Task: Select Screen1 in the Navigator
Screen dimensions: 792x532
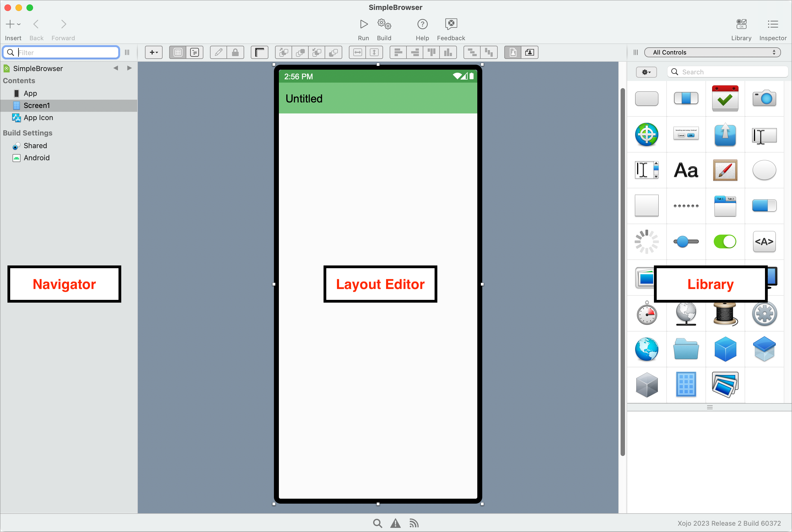Action: tap(37, 105)
